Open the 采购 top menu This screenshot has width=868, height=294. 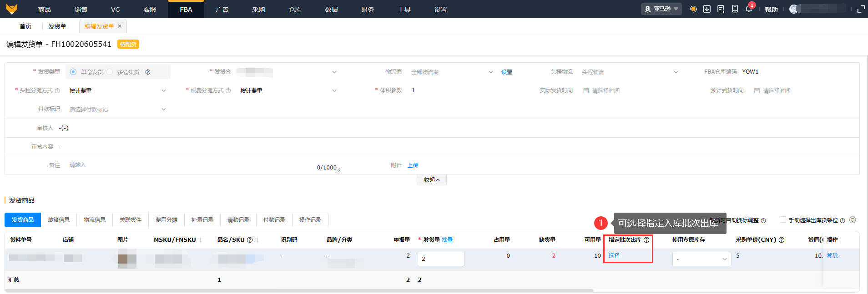tap(258, 10)
